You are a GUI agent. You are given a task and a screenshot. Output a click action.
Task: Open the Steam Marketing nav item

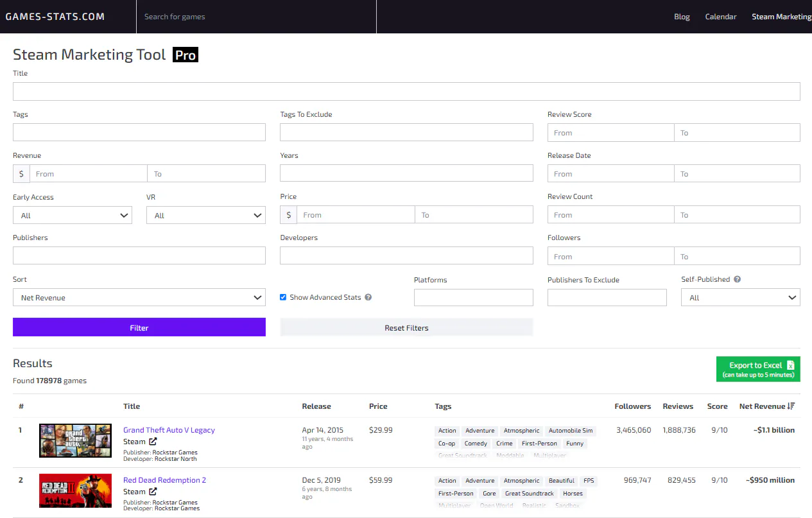(782, 17)
